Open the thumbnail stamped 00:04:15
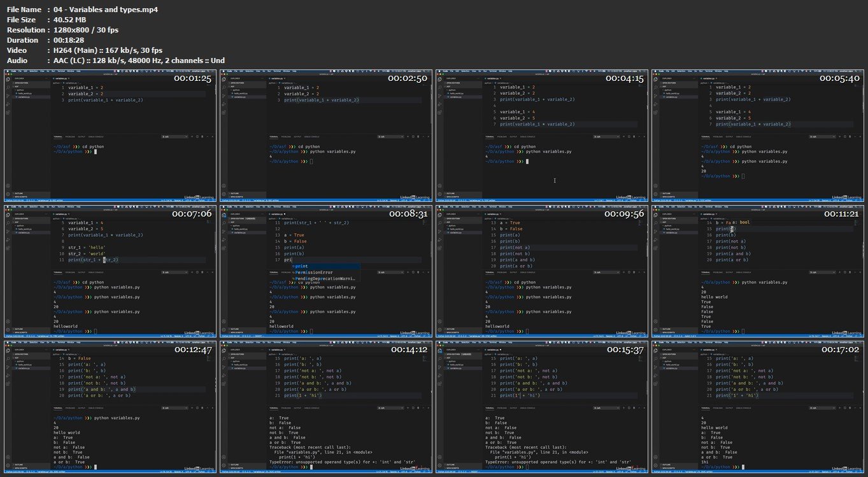 pos(541,136)
